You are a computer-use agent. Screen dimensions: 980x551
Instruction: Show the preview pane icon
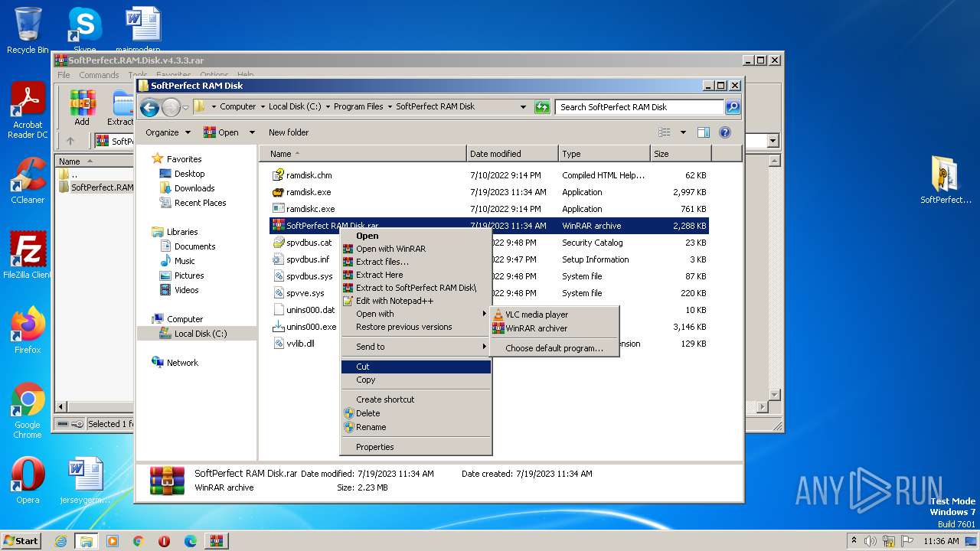(704, 132)
